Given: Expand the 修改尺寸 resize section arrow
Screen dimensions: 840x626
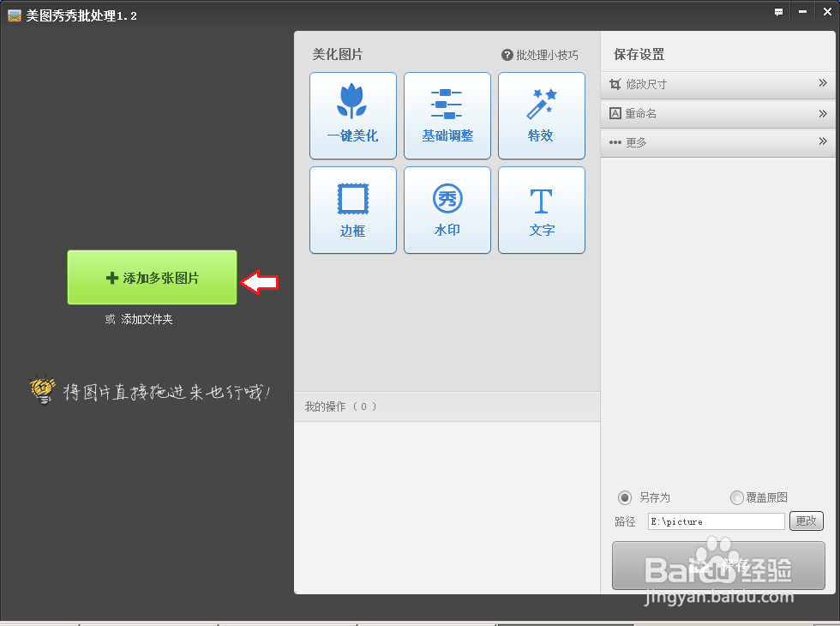Looking at the screenshot, I should pos(823,83).
